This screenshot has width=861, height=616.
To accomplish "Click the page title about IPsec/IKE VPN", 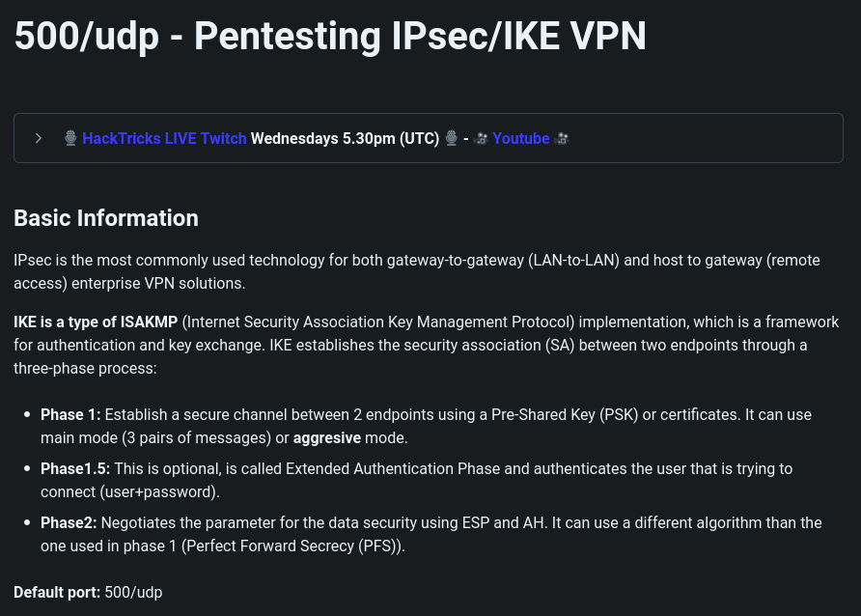I will (330, 36).
